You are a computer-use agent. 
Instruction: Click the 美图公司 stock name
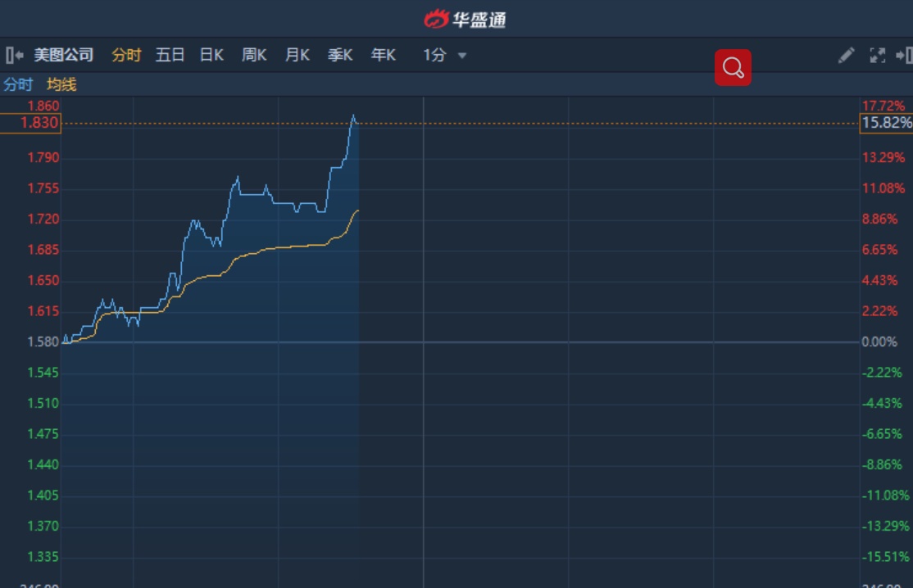64,55
